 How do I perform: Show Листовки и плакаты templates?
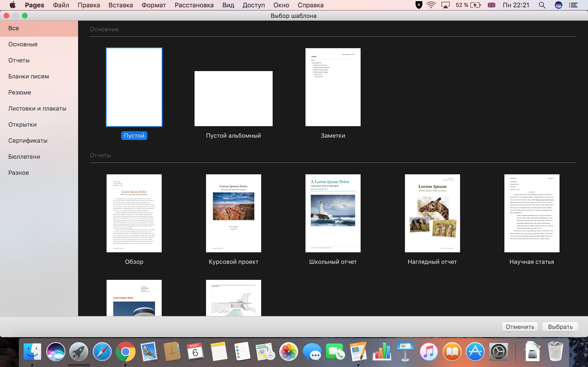tap(37, 108)
